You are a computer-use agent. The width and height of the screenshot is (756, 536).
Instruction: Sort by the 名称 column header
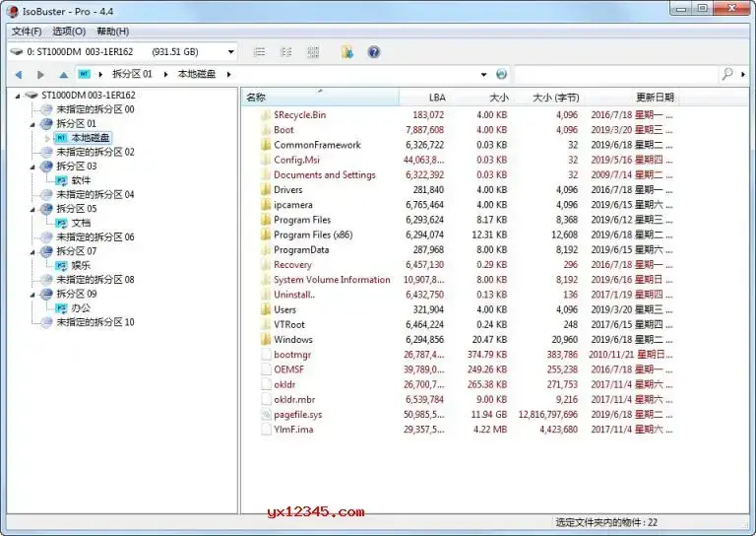pyautogui.click(x=320, y=98)
